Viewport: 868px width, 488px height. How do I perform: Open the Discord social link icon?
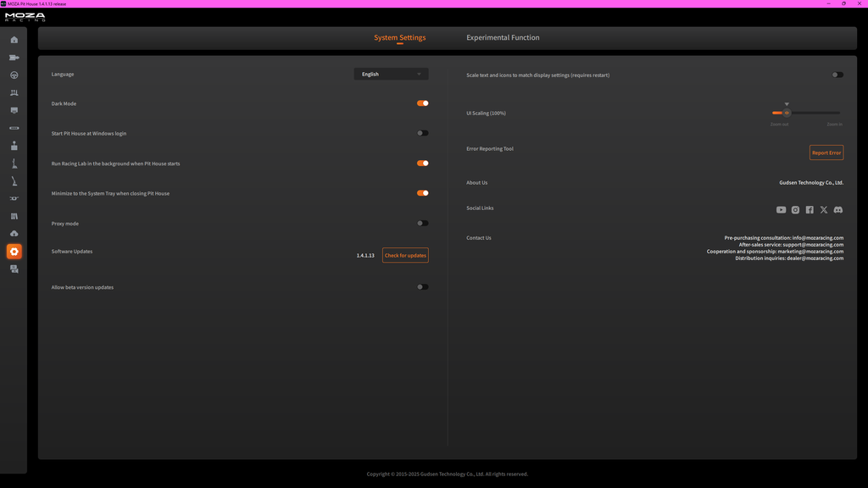pyautogui.click(x=838, y=210)
